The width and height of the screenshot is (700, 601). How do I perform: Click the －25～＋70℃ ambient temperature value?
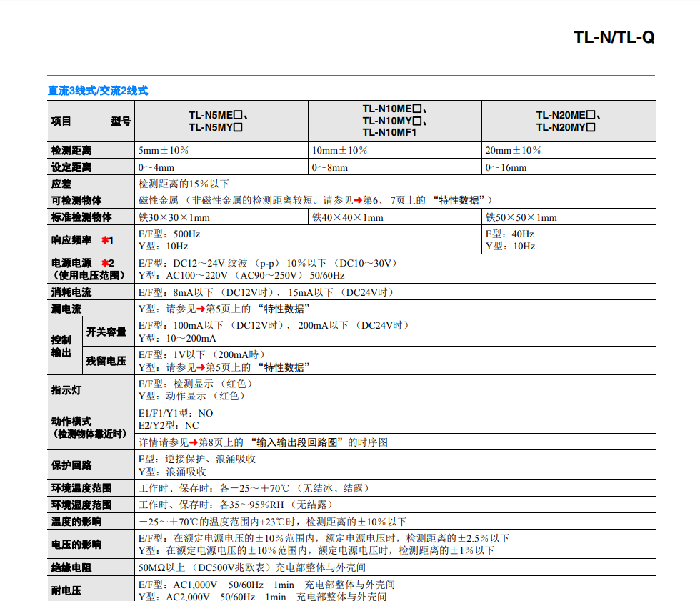[x=254, y=489]
